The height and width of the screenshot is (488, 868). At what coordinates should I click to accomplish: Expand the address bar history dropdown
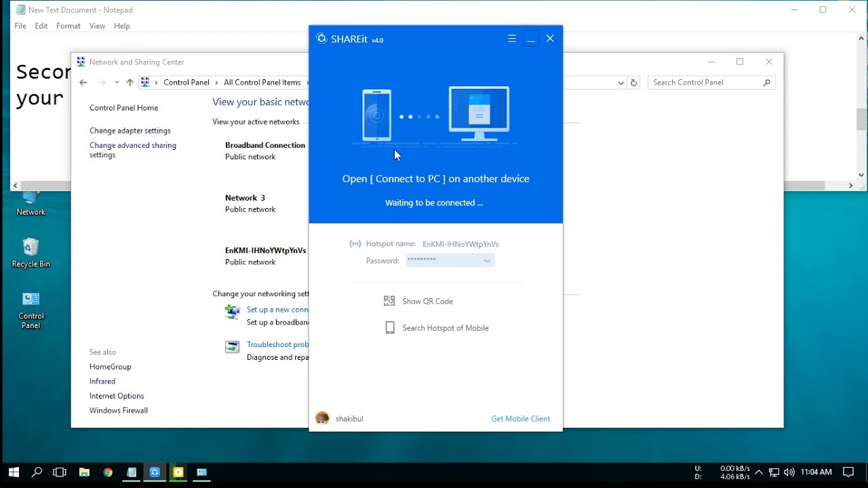click(x=620, y=83)
